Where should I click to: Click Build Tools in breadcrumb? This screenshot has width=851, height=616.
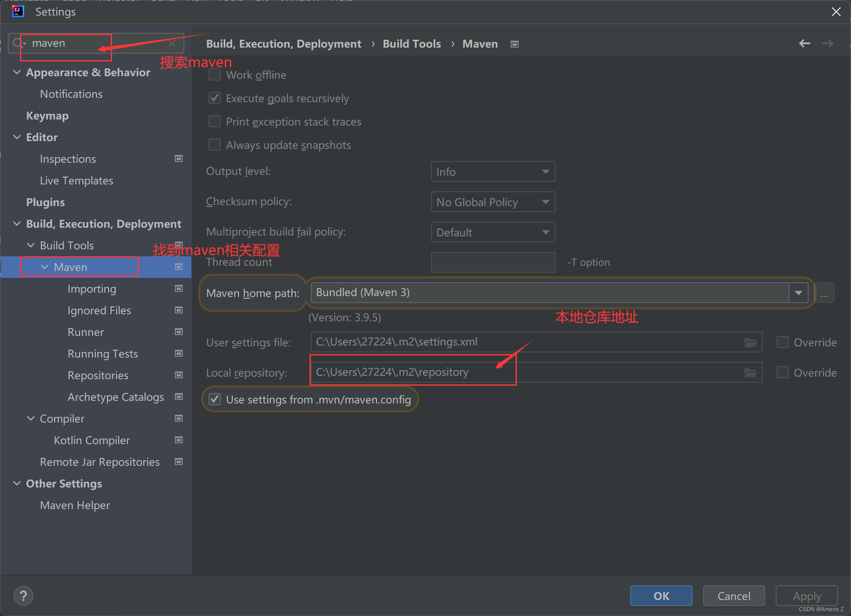(412, 44)
